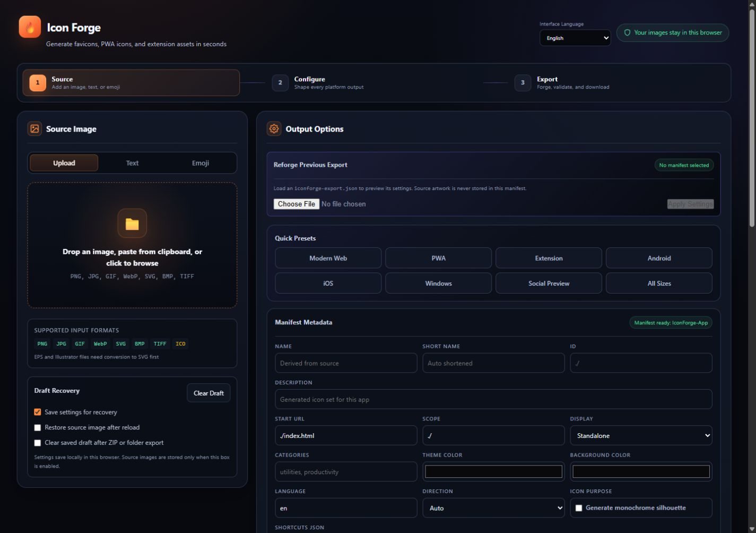Click the Source Image panel icon
The height and width of the screenshot is (533, 756).
(x=34, y=129)
